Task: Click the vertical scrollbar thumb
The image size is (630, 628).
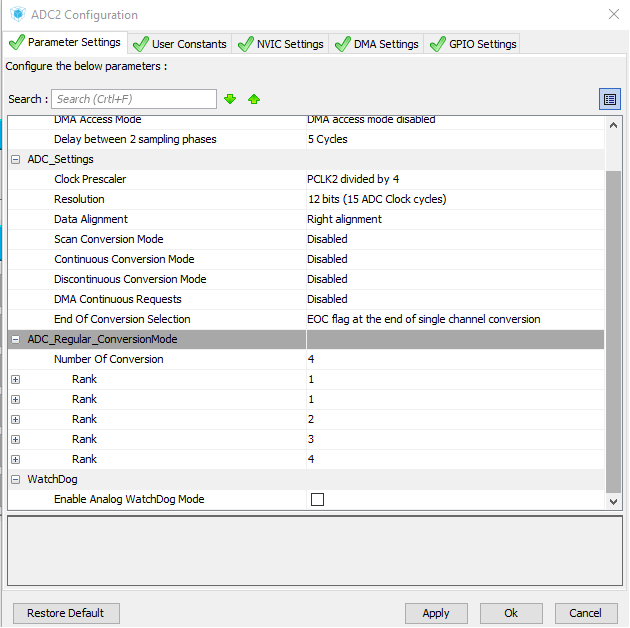Action: (x=613, y=332)
